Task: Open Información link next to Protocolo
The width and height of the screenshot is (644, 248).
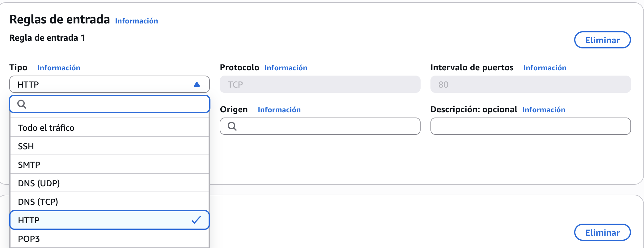Action: pyautogui.click(x=286, y=68)
